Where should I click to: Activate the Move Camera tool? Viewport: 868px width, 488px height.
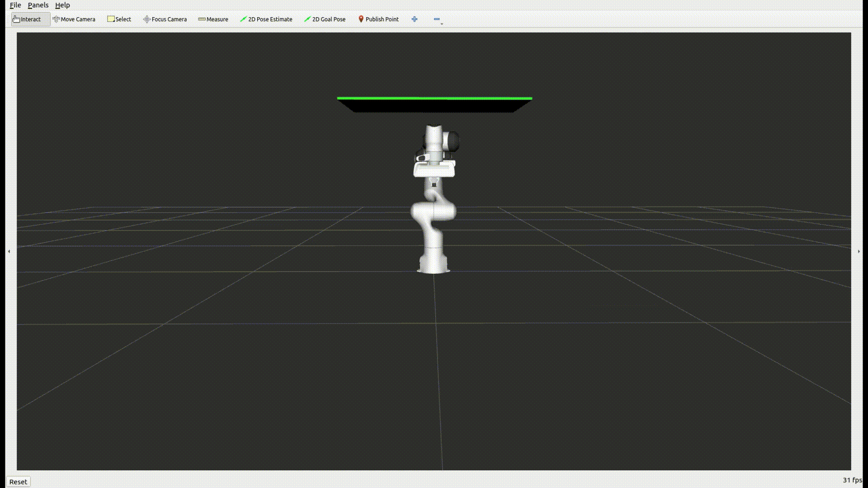[x=75, y=19]
